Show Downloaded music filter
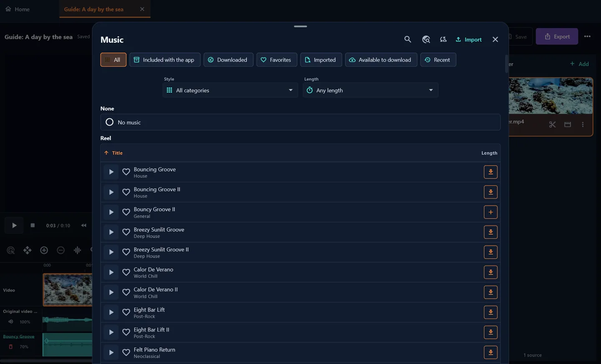The width and height of the screenshot is (601, 364). [228, 60]
